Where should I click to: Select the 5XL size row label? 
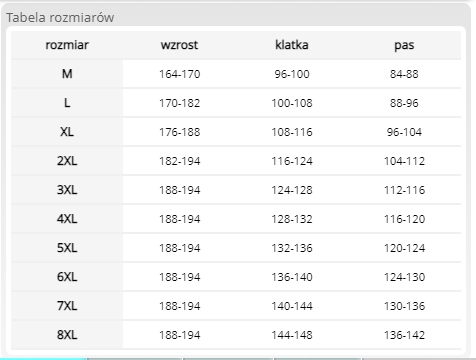(x=67, y=248)
